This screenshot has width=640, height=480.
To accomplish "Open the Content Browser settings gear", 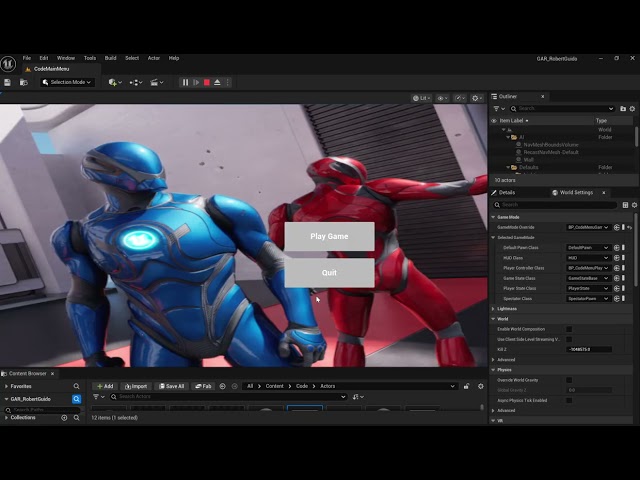I will point(480,386).
